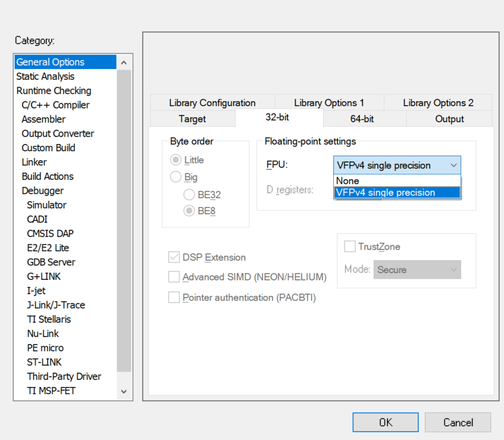The height and width of the screenshot is (440, 504).
Task: Choose the J-Link/J-Trace debugger category
Action: point(56,305)
